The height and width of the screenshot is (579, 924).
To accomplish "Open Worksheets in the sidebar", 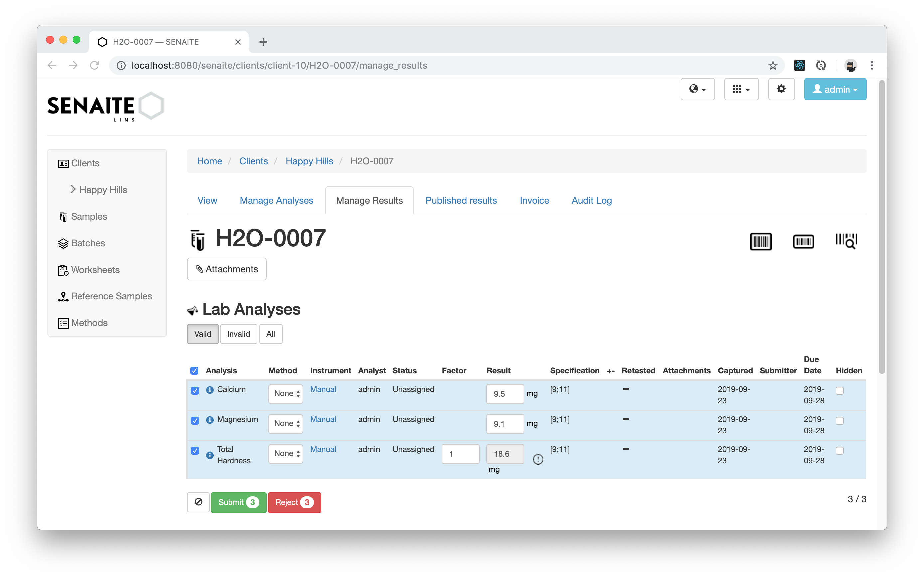I will click(89, 270).
